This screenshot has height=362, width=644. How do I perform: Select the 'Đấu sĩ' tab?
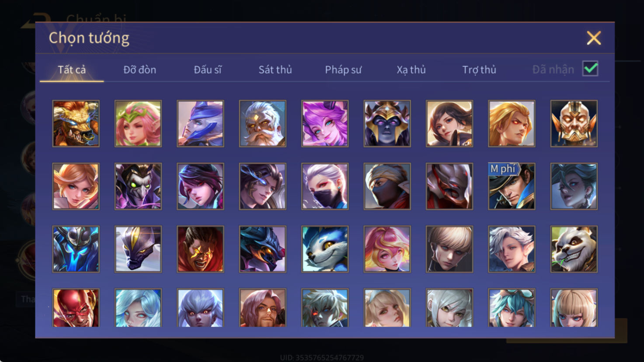click(x=208, y=70)
